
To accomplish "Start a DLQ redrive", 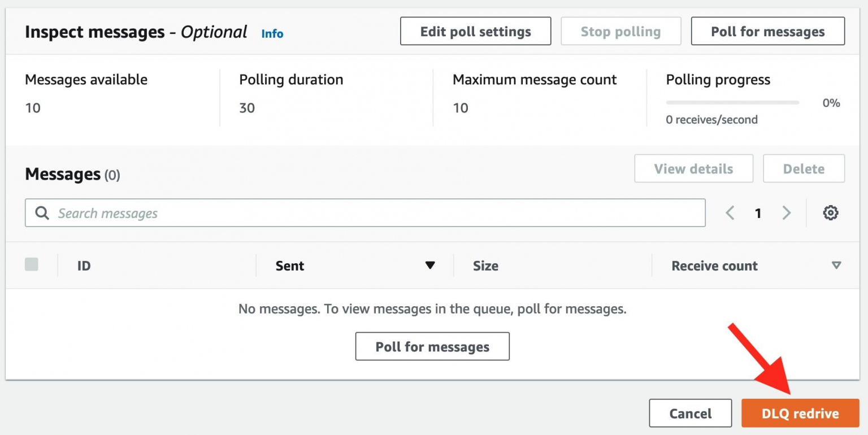I will coord(800,413).
